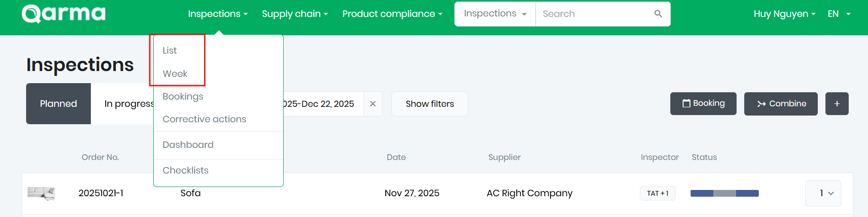Click the search magnifier icon
Screen dimensions: 868x217
[x=658, y=14]
